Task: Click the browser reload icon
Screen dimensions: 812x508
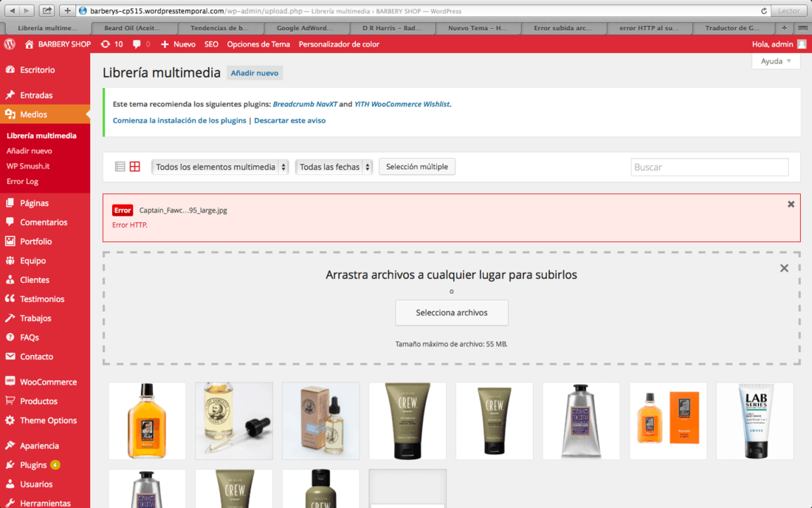Action: click(764, 11)
